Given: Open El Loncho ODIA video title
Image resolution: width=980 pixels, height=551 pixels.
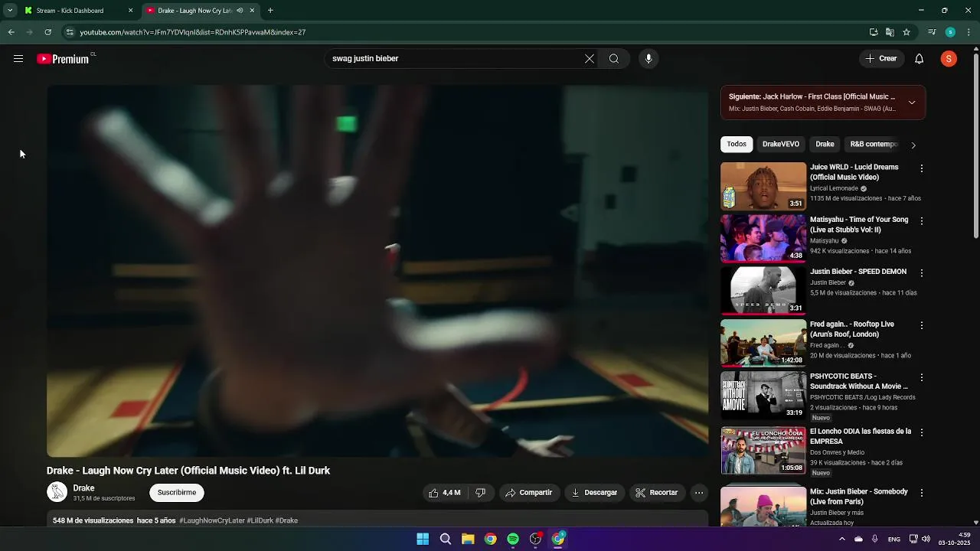Looking at the screenshot, I should click(861, 436).
